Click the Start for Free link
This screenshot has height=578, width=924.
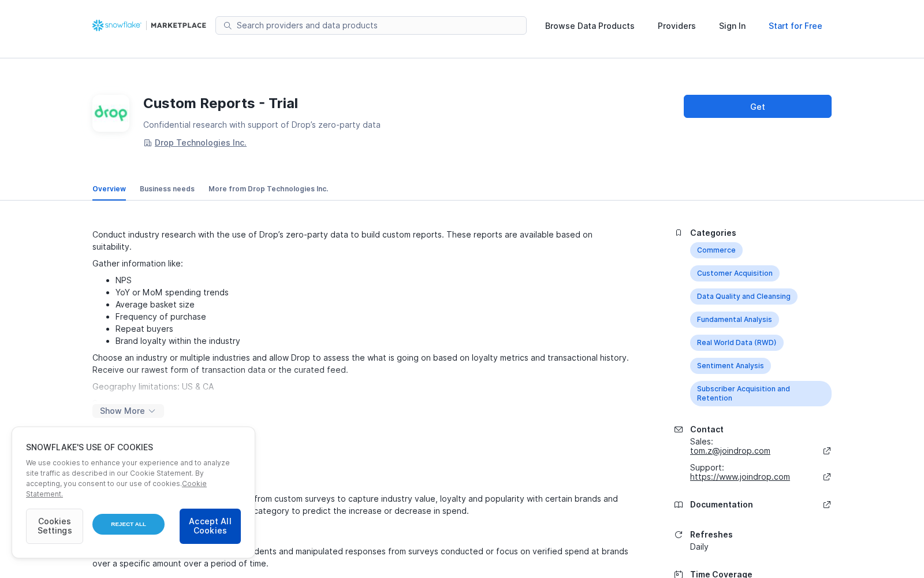[x=795, y=26]
